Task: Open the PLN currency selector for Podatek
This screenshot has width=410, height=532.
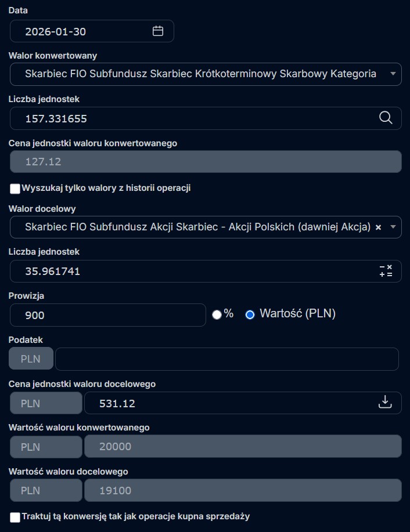Action: [31, 359]
